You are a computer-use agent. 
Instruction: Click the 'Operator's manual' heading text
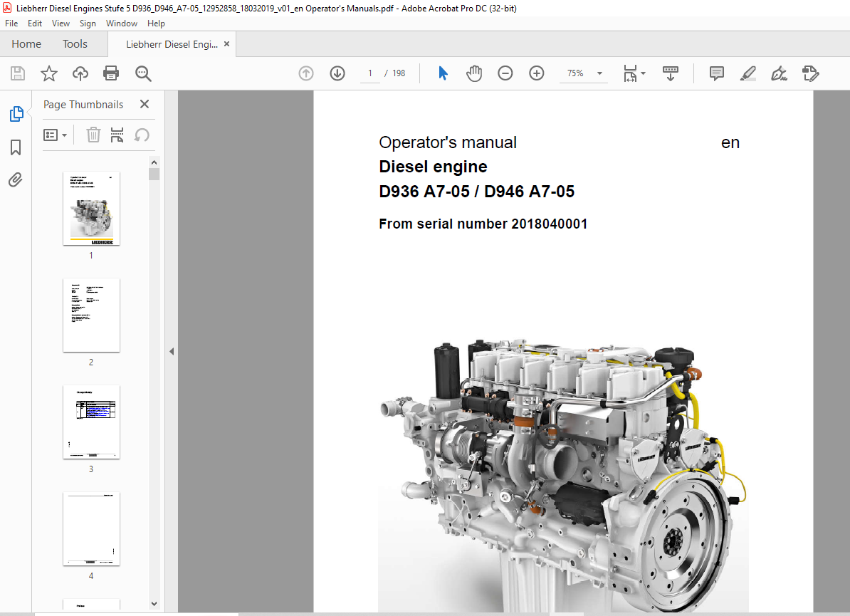[448, 142]
